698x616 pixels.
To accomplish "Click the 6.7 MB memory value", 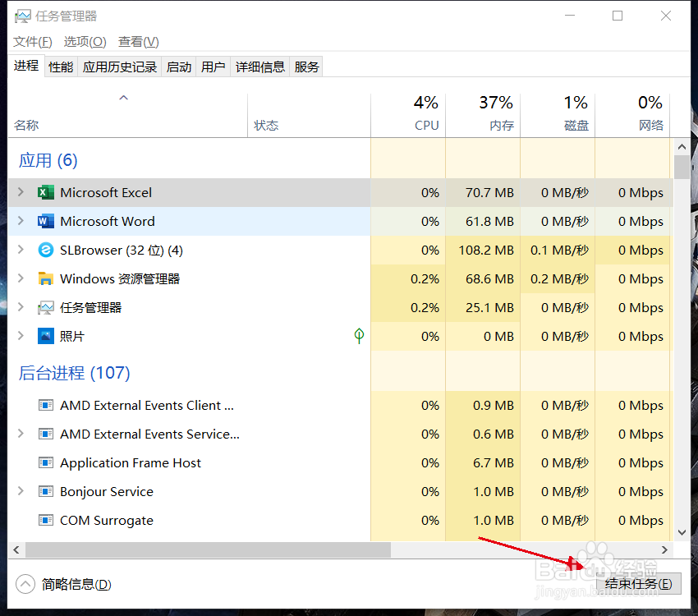I will point(494,463).
